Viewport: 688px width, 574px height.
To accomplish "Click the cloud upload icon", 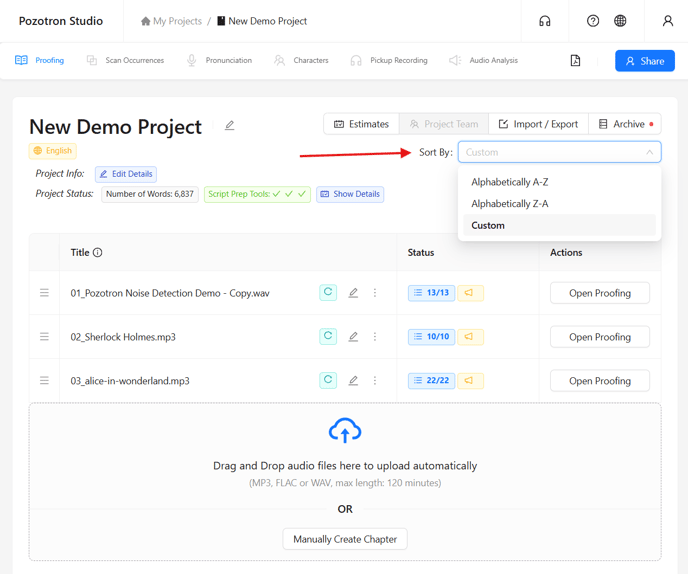I will pyautogui.click(x=345, y=430).
